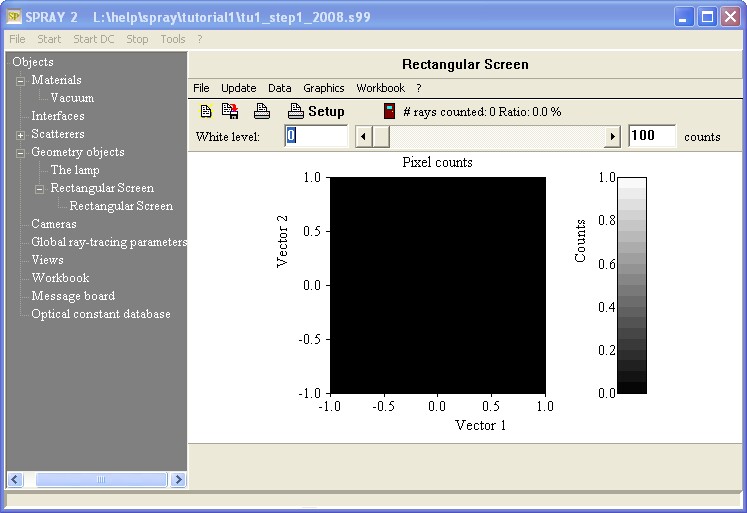
Task: Click the plain printer icon in toolbar
Action: [261, 112]
